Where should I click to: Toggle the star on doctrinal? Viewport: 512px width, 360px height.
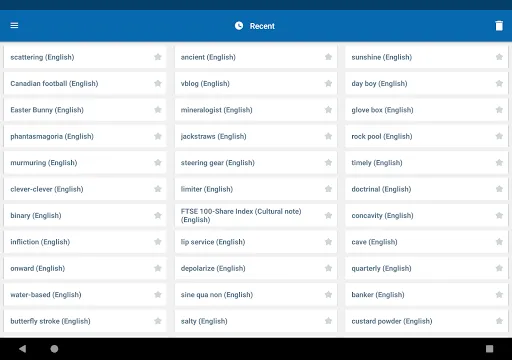pos(499,189)
